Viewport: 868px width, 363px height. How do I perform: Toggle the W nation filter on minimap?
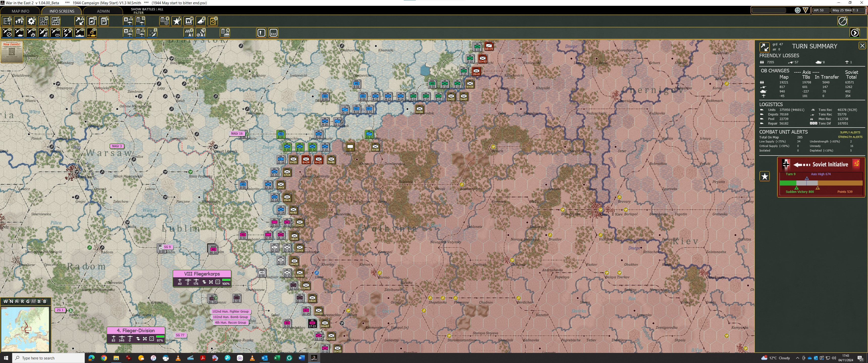(6, 301)
